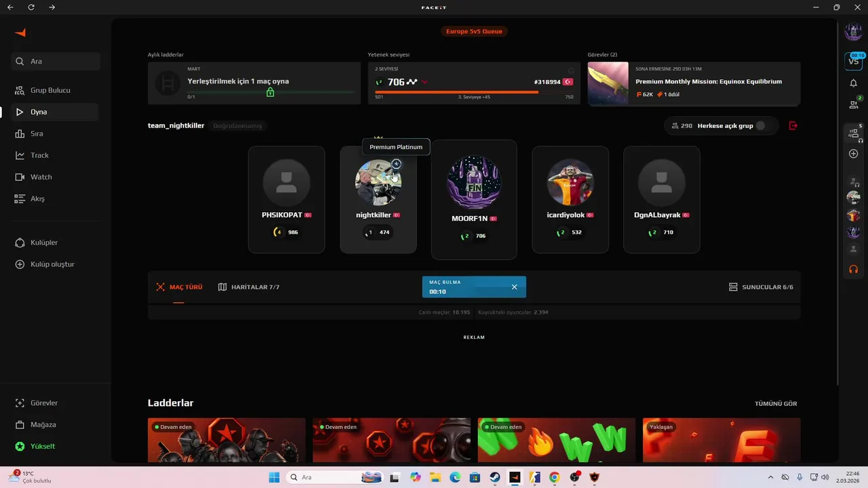Image resolution: width=868 pixels, height=488 pixels.
Task: Click Microsoft Edge on the taskbar
Action: [x=455, y=477]
